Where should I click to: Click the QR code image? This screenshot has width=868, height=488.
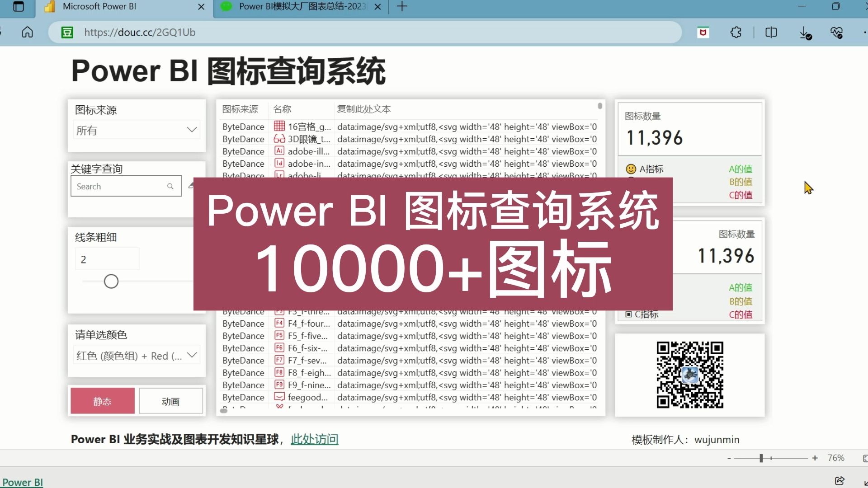tap(690, 375)
